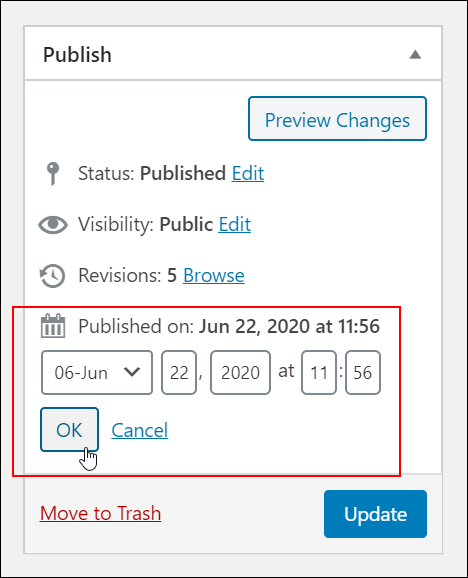This screenshot has width=468, height=578.
Task: Open the month dropdown showing 06-Jun
Action: (97, 372)
